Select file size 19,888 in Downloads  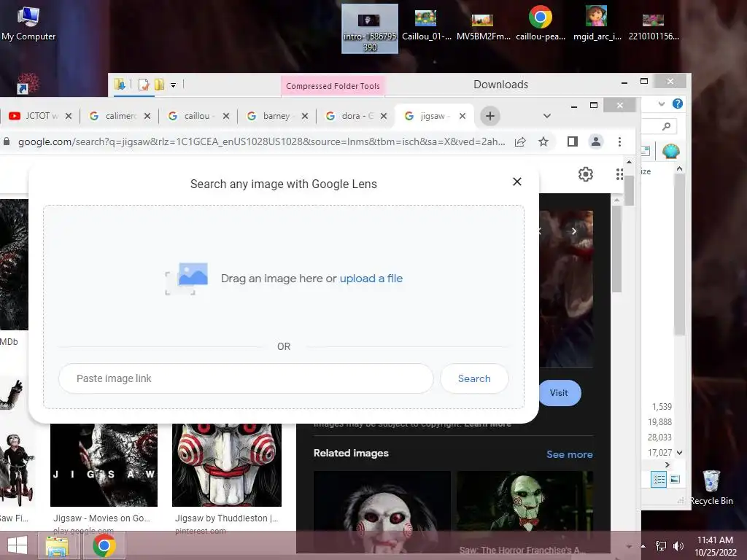[659, 422]
